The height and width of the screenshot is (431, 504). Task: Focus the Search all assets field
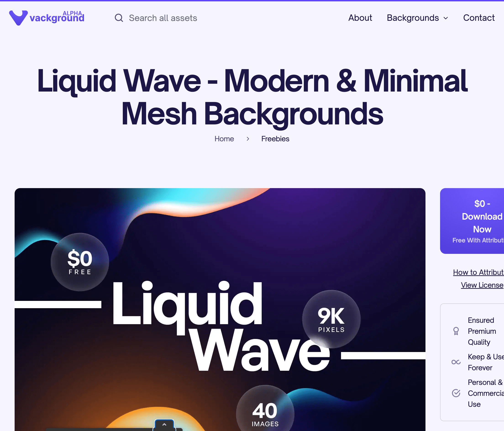click(163, 18)
